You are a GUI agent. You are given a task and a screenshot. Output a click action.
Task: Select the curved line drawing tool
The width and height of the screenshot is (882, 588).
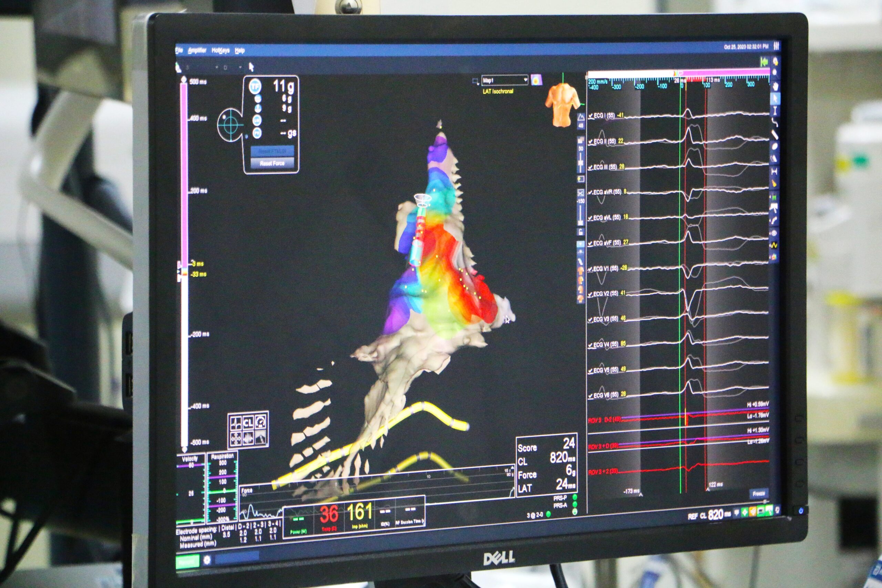pyautogui.click(x=775, y=123)
